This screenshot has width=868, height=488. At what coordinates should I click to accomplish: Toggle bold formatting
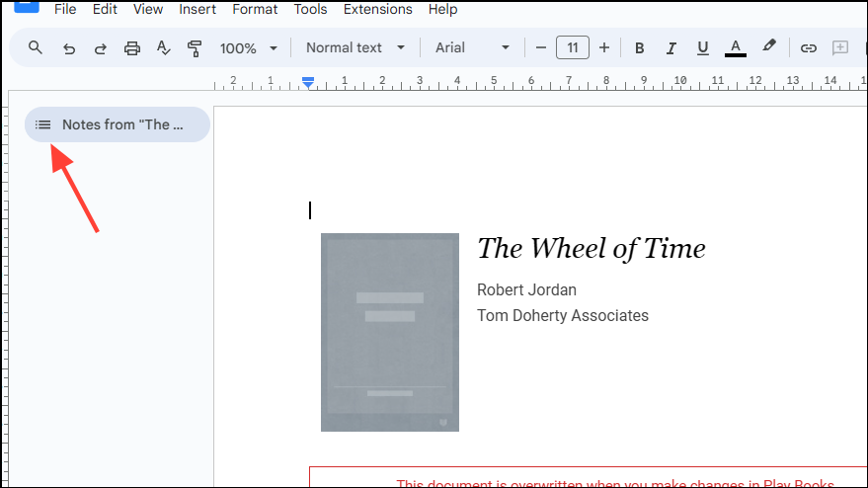[x=639, y=47]
